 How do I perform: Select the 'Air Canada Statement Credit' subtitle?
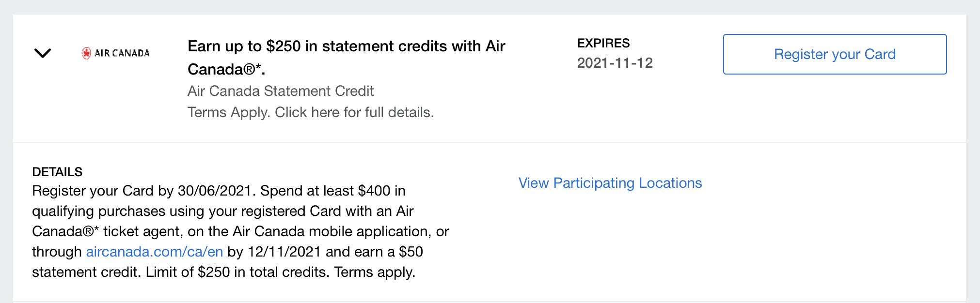click(x=280, y=91)
